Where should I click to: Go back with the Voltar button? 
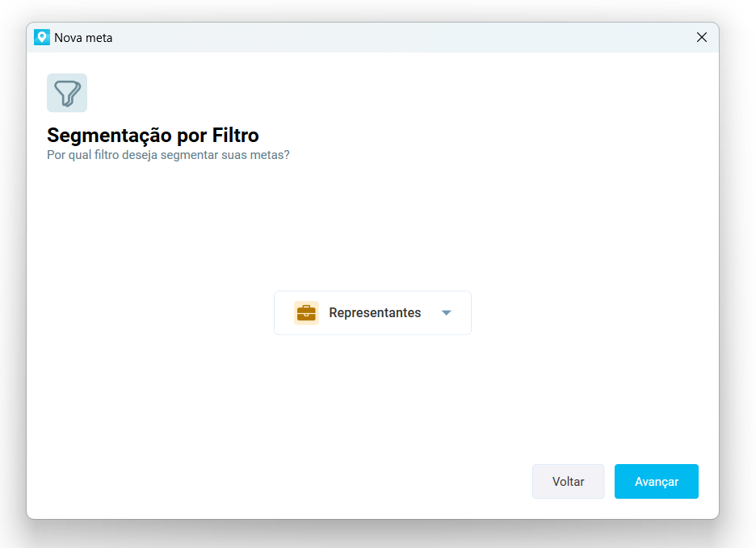568,481
